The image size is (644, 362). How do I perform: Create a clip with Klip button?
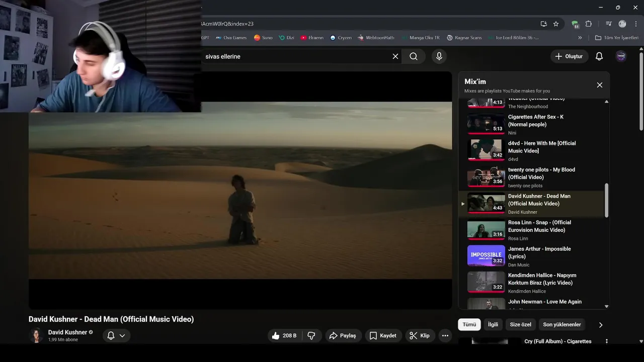coord(420,335)
